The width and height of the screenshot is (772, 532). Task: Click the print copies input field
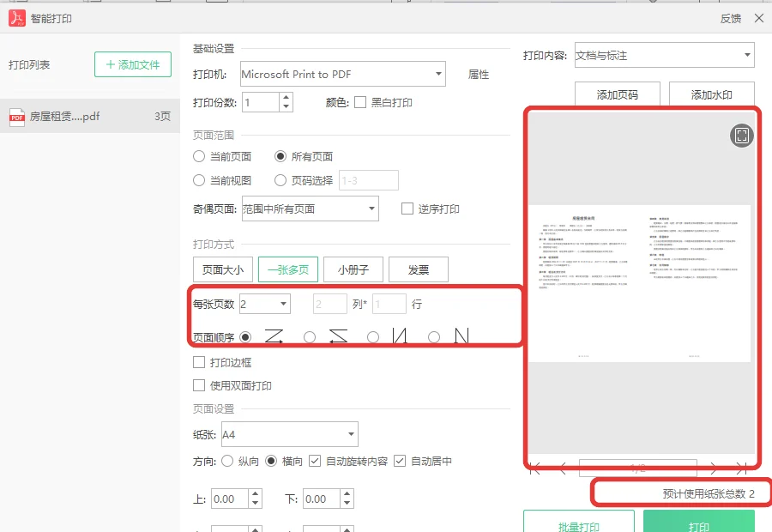tap(261, 102)
